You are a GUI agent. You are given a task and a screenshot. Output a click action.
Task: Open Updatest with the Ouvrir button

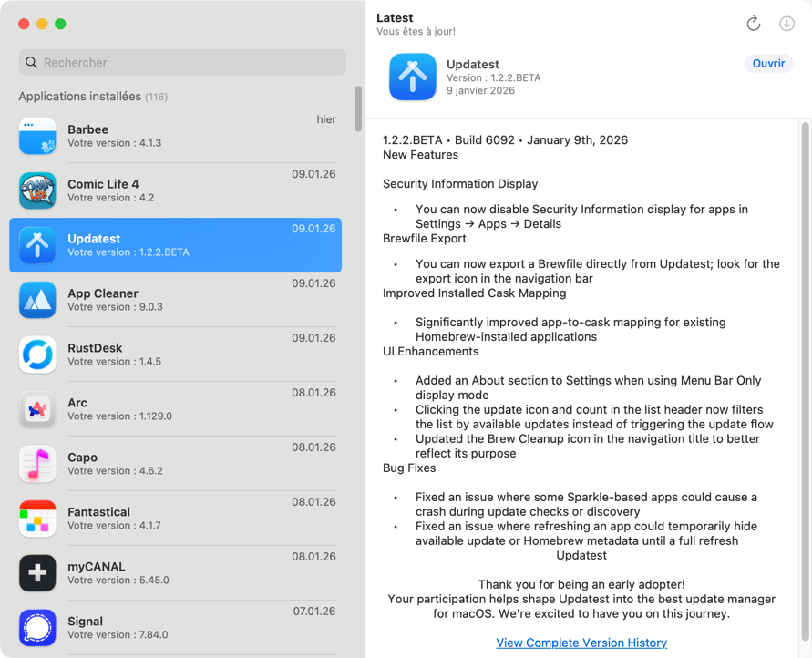click(x=768, y=64)
